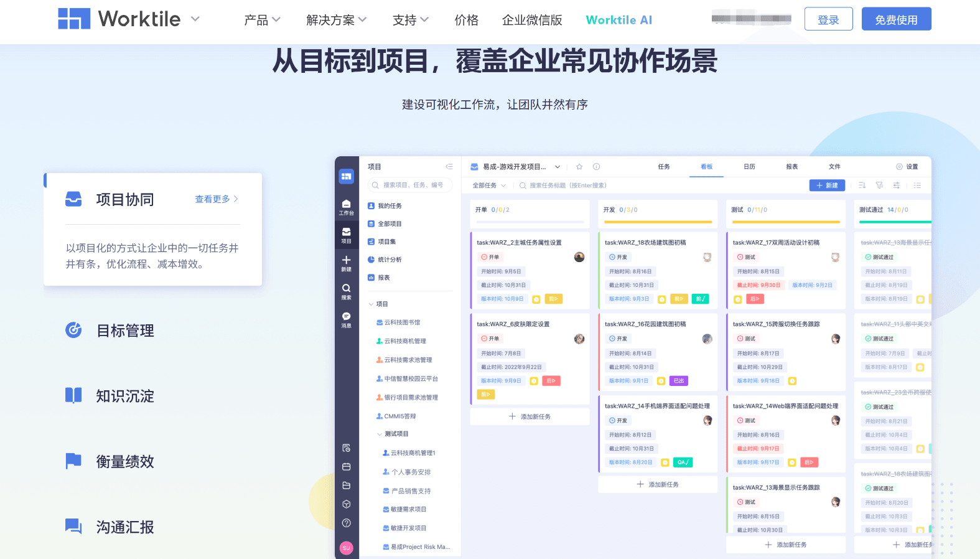Select 云科技图书馆 in the project tree
The image size is (980, 559).
398,322
